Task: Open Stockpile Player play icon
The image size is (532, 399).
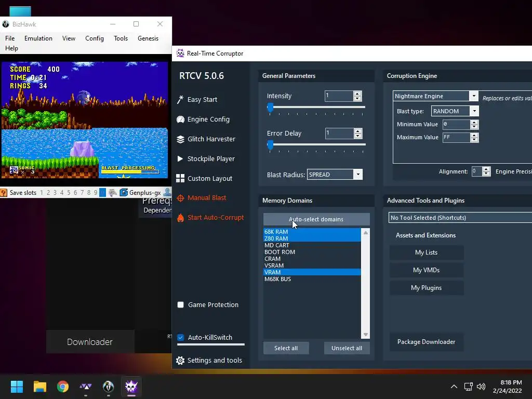Action: [x=180, y=159]
